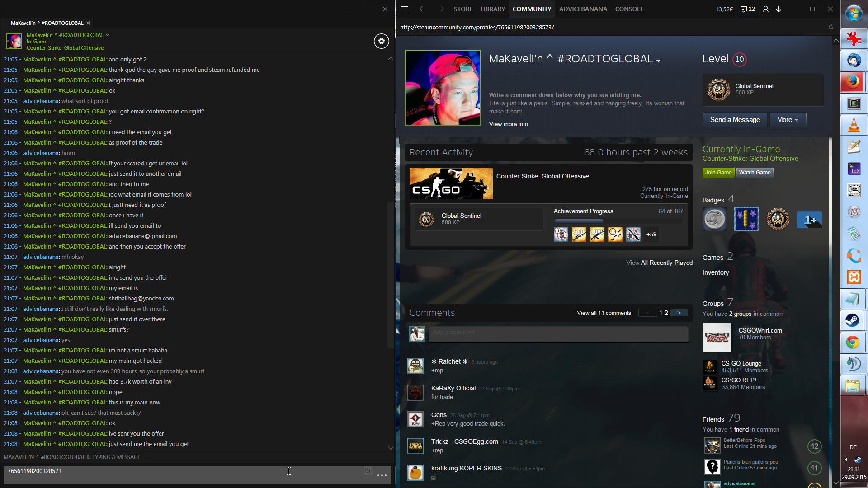Click the Steam hamburger menu icon
This screenshot has width=868, height=488.
coord(405,9)
